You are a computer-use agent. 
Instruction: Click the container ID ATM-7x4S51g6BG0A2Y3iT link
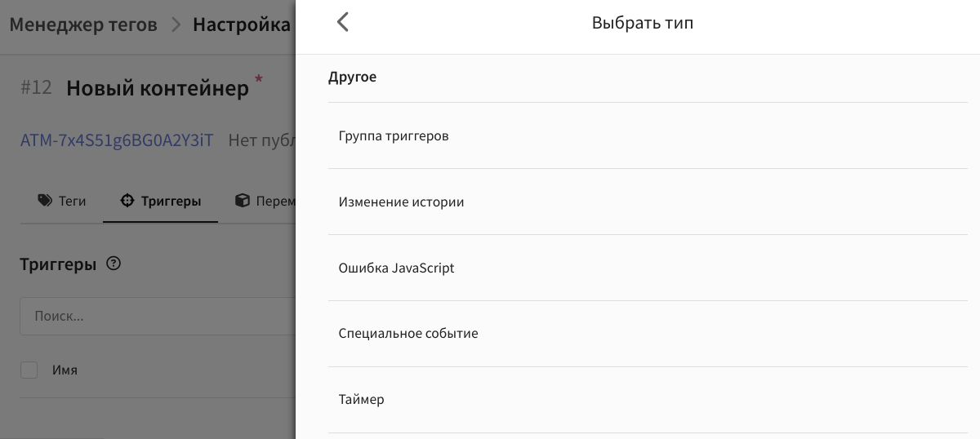click(x=117, y=140)
